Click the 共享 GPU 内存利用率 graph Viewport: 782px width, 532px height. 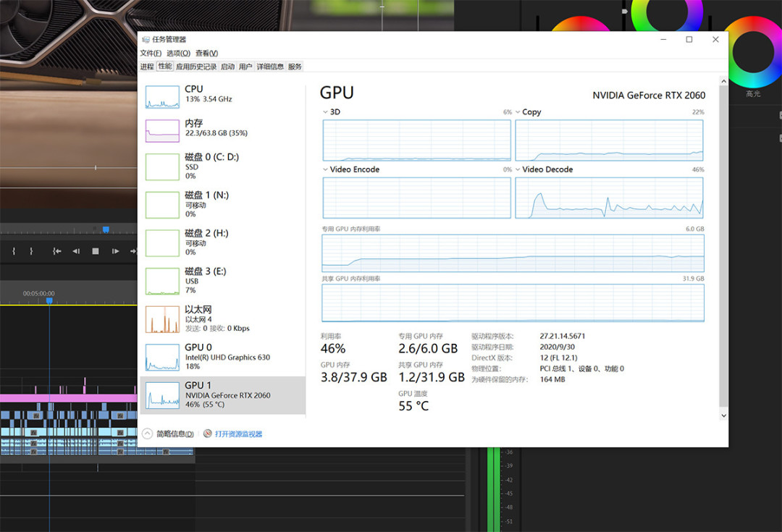pos(513,303)
